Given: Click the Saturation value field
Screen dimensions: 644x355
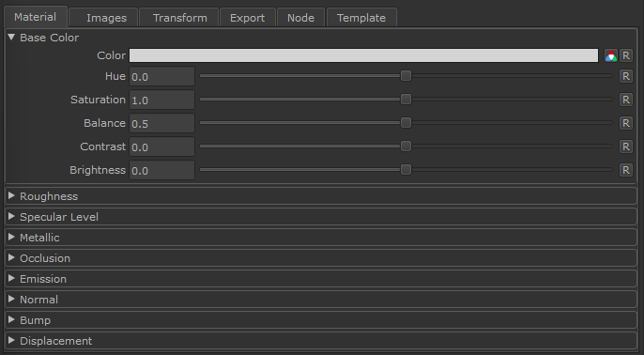Looking at the screenshot, I should pos(161,100).
